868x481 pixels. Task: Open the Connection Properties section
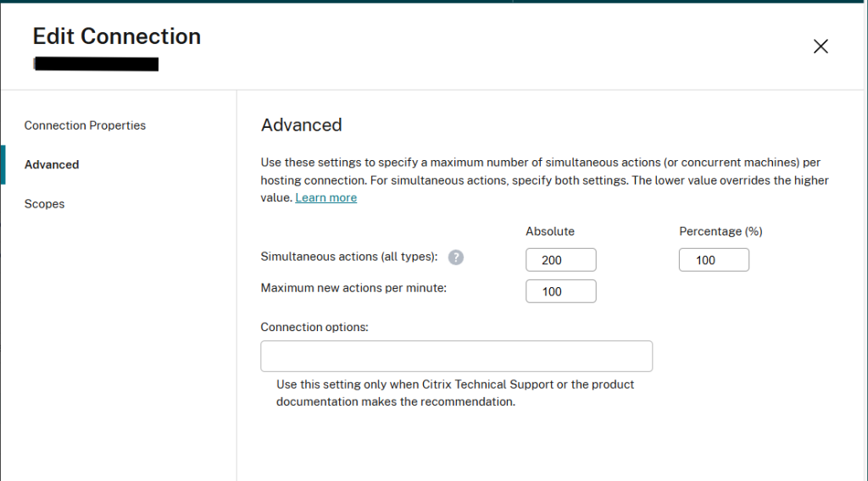pos(85,125)
